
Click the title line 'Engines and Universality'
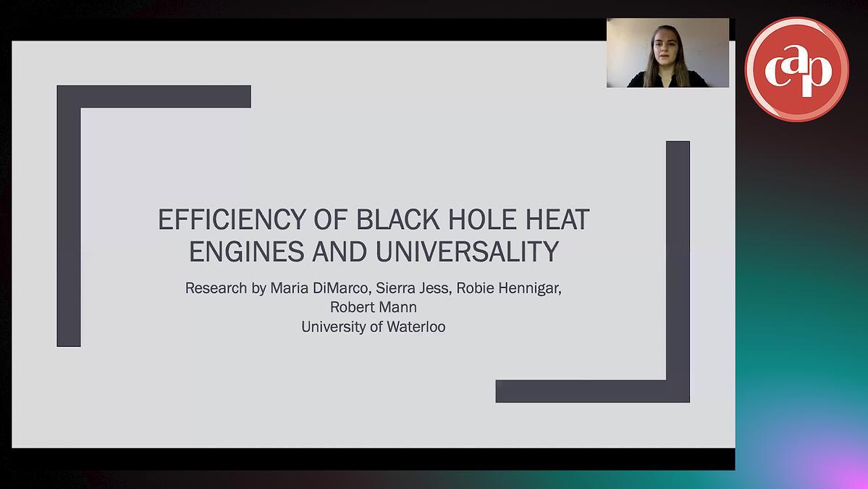pos(374,251)
